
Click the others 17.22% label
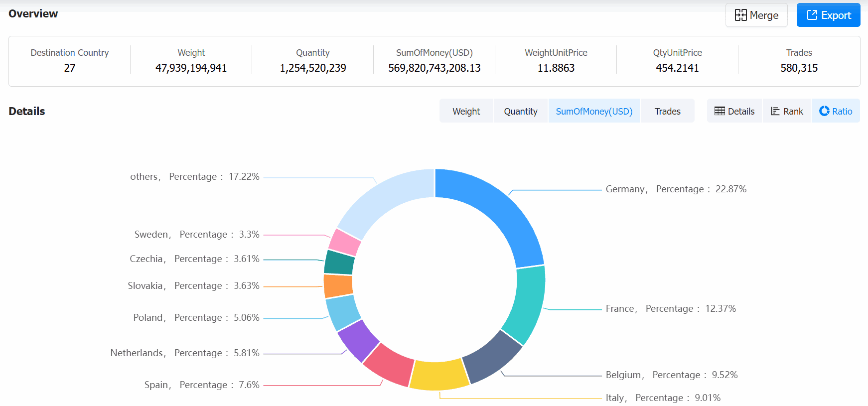tap(195, 177)
